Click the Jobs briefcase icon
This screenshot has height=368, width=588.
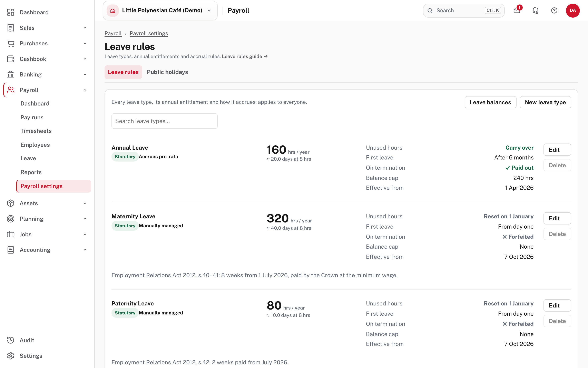point(10,234)
